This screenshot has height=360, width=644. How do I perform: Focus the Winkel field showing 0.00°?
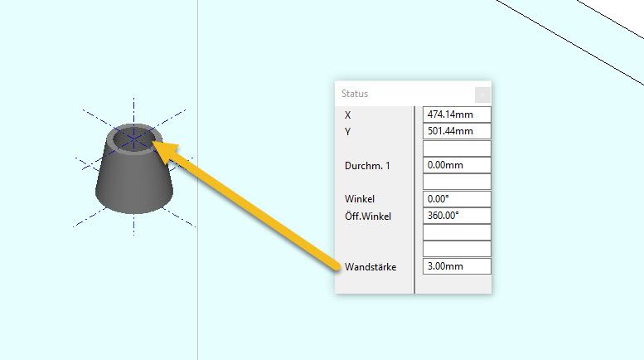tap(457, 199)
